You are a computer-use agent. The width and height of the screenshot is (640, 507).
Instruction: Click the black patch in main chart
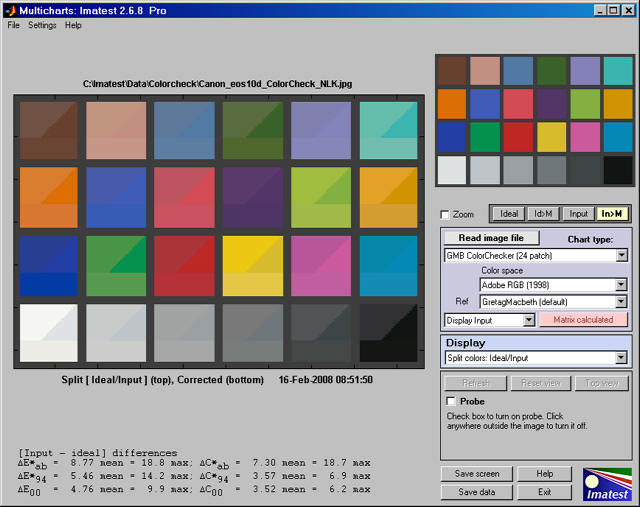click(389, 333)
